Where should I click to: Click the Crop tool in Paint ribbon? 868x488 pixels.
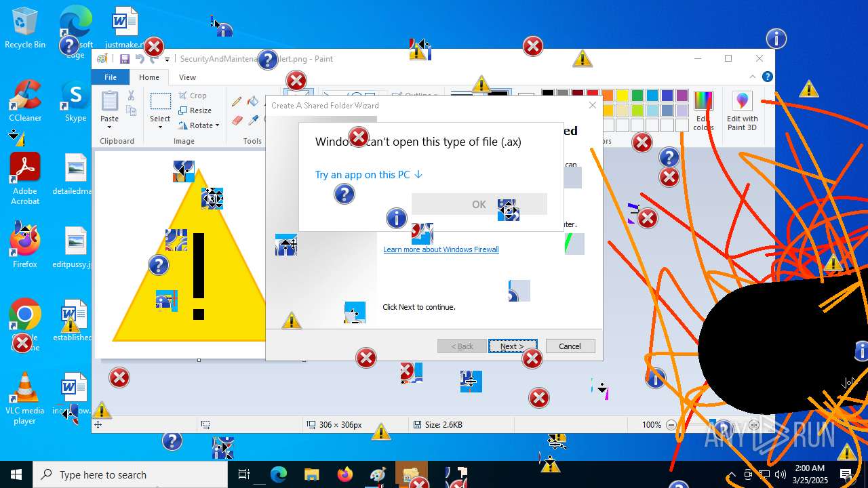[x=193, y=96]
